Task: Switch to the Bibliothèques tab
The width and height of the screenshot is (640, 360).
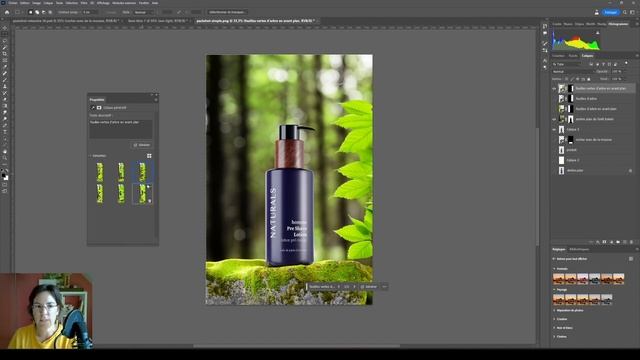Action: 579,249
